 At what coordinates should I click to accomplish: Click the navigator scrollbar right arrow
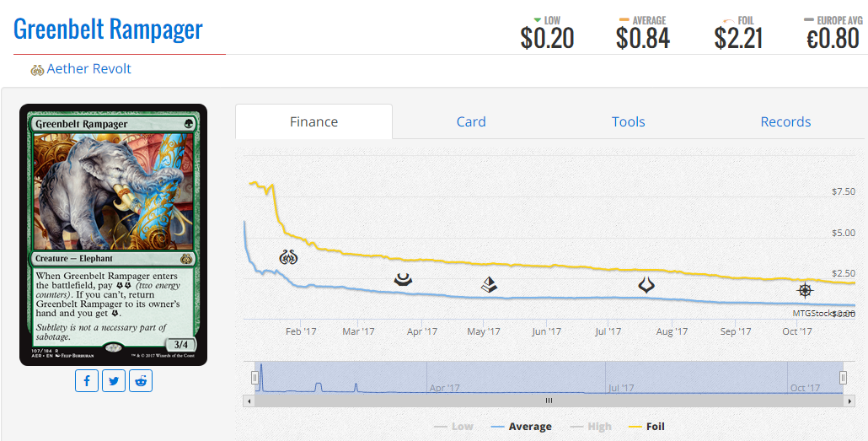pos(849,401)
